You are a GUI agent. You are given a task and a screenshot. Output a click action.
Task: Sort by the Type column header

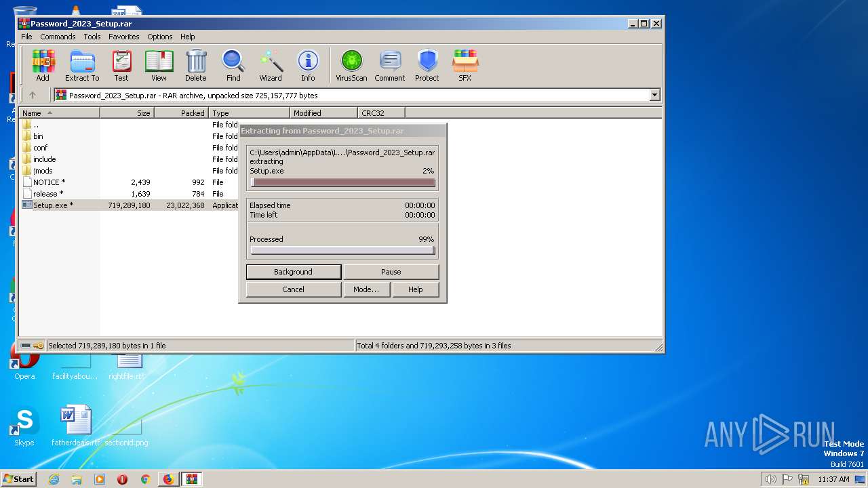pyautogui.click(x=250, y=113)
